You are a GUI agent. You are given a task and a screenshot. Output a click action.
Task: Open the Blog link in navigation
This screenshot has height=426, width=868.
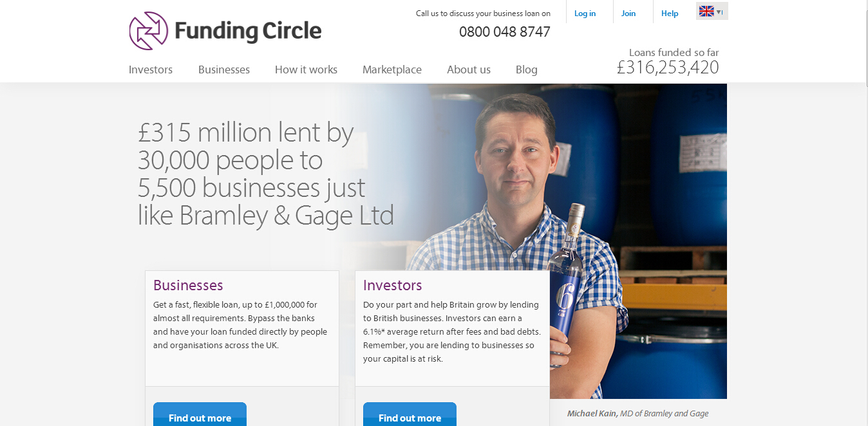coord(527,69)
